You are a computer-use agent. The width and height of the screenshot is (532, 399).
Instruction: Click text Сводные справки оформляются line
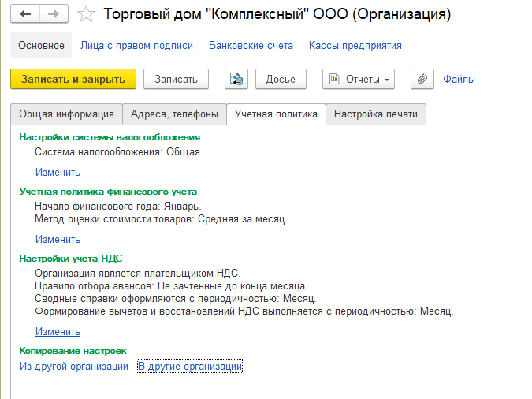point(176,299)
